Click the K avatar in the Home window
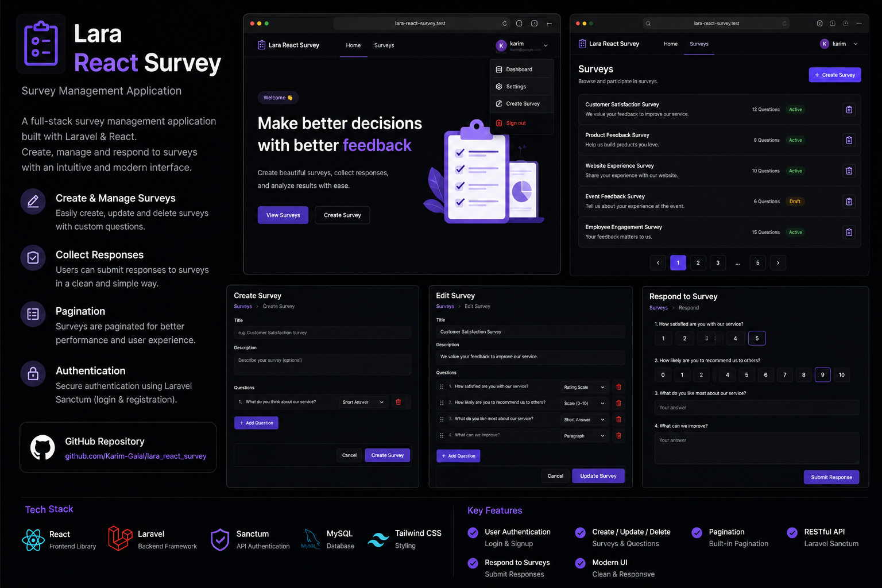This screenshot has width=882, height=588. tap(501, 45)
